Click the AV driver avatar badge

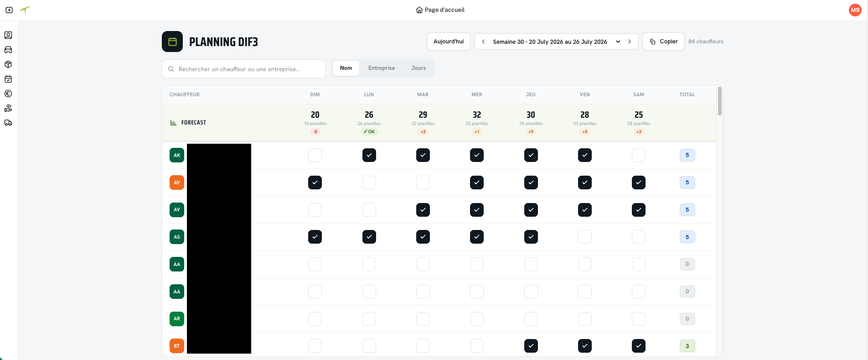coord(177,210)
